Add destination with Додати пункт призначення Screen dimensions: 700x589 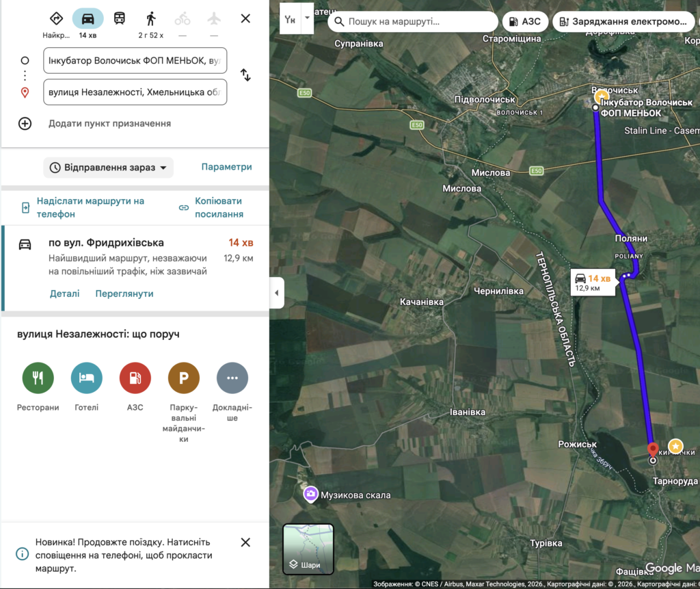[109, 124]
